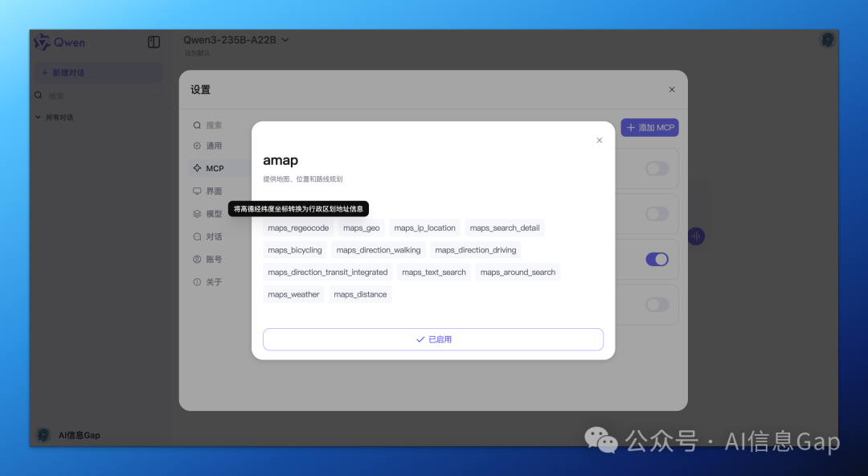Select the maps_distance tool tag
Image resolution: width=868 pixels, height=476 pixels.
pos(360,294)
